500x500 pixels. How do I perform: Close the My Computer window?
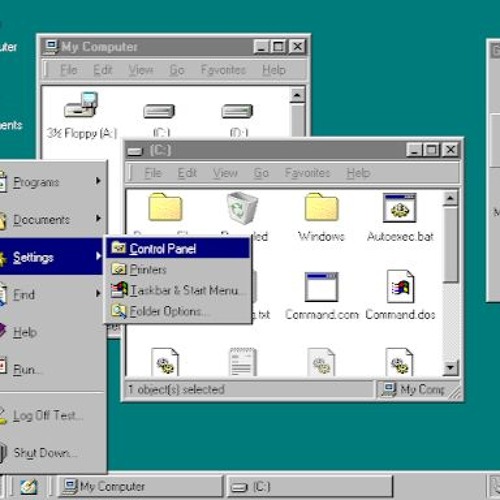tap(297, 47)
